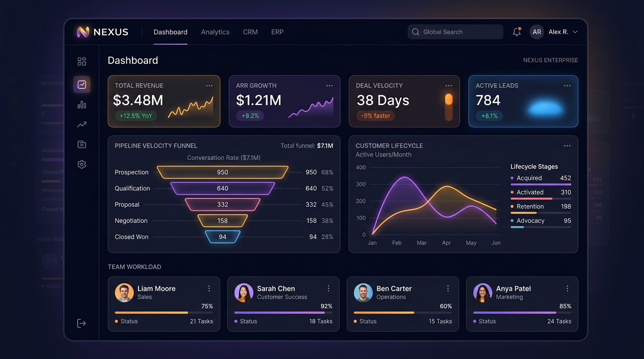Click the 21 Tasks count for Liam
The height and width of the screenshot is (359, 644).
pyautogui.click(x=201, y=321)
